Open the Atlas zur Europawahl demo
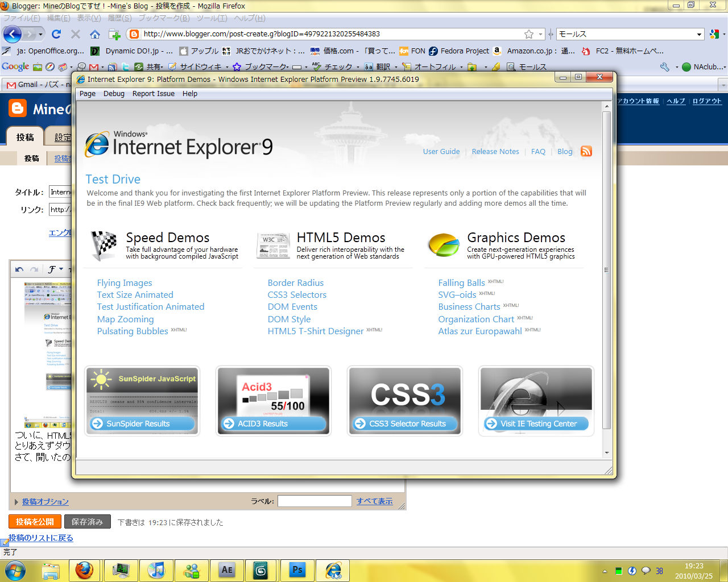The width and height of the screenshot is (728, 582). [x=480, y=331]
